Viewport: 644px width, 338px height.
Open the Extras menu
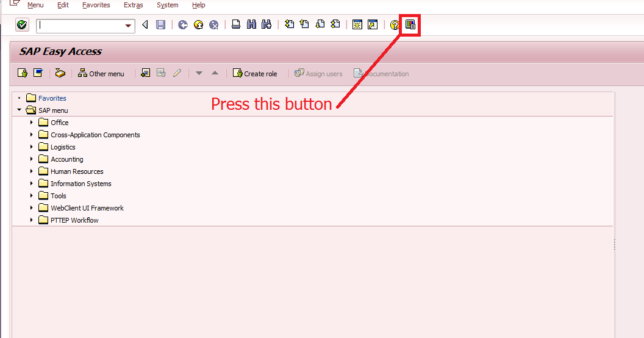tap(134, 5)
